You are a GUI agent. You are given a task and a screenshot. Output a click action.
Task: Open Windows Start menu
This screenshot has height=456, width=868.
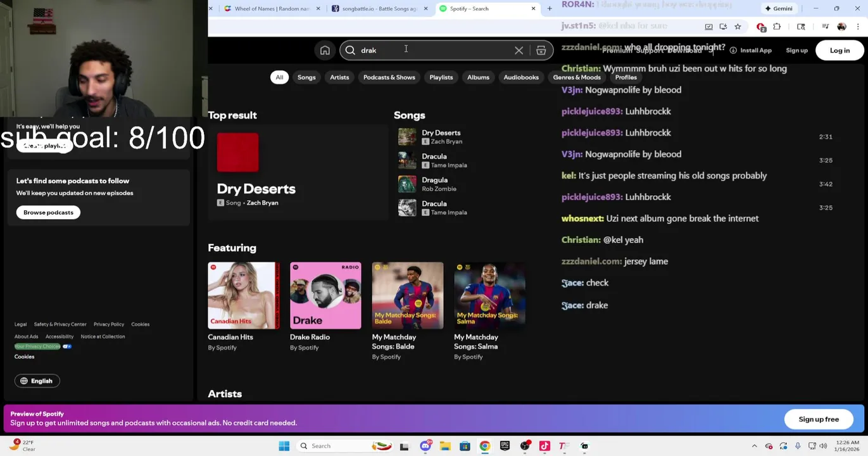(x=284, y=446)
